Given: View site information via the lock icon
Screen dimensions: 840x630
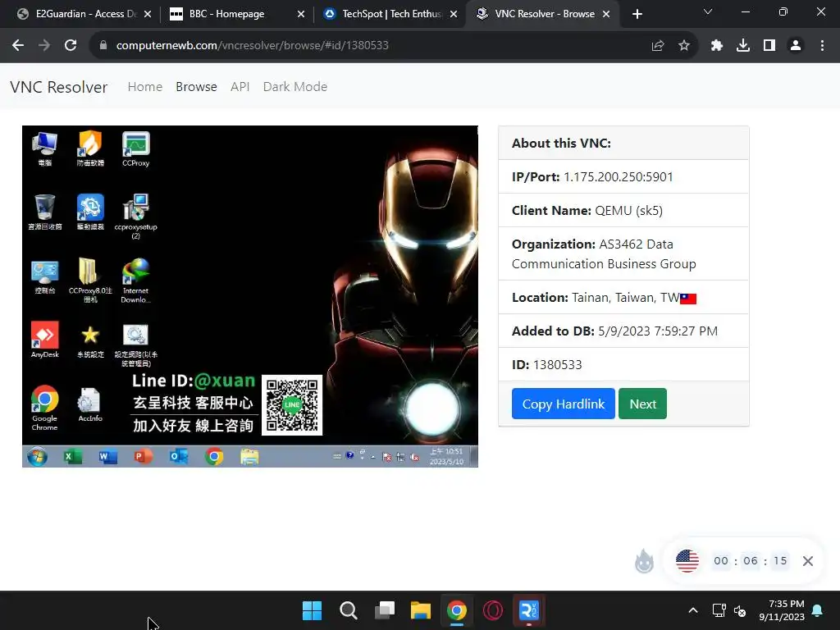Looking at the screenshot, I should click(103, 46).
